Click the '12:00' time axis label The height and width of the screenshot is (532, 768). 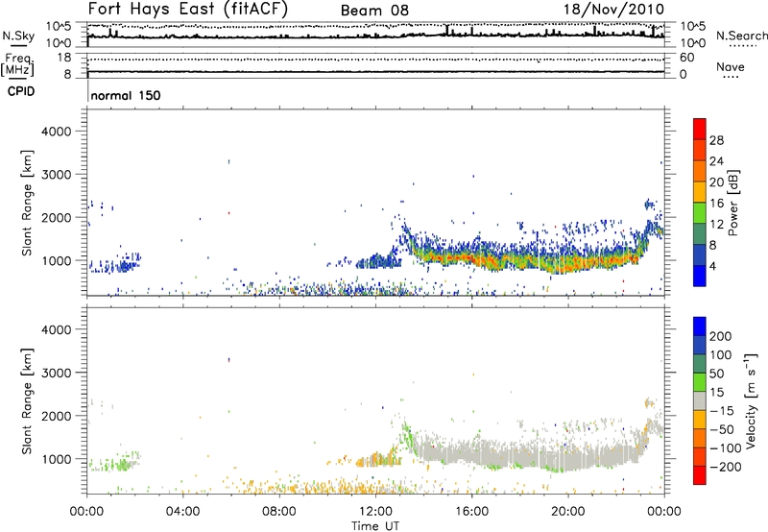[375, 512]
